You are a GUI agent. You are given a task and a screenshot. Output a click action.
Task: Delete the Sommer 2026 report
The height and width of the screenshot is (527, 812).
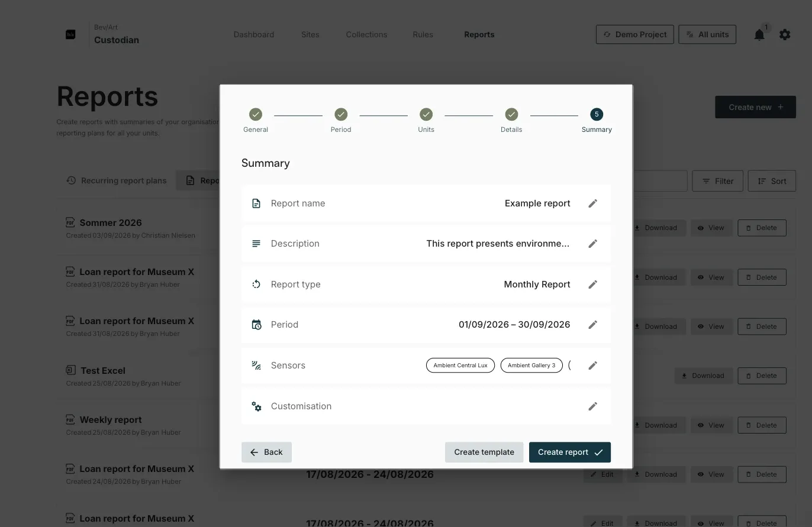click(x=762, y=228)
